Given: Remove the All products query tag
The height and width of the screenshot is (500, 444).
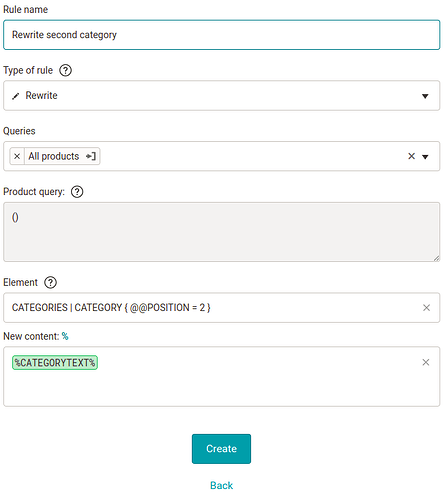Looking at the screenshot, I should (17, 156).
